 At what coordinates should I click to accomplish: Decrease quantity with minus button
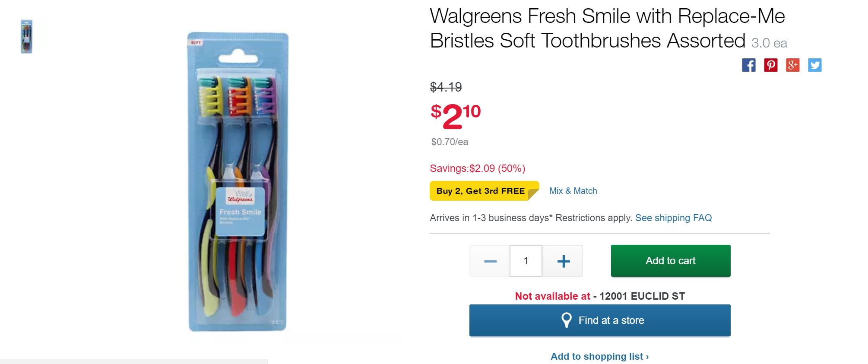point(490,261)
